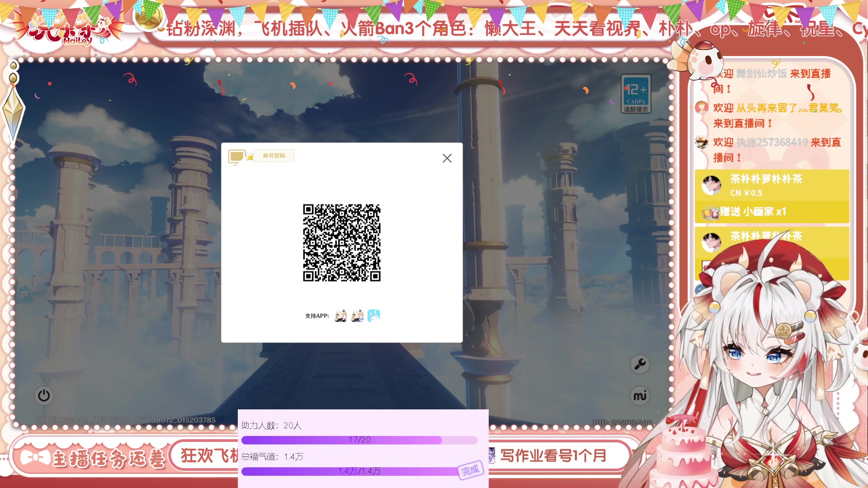Click the 写作业看号1个月 banner text

[x=553, y=455]
